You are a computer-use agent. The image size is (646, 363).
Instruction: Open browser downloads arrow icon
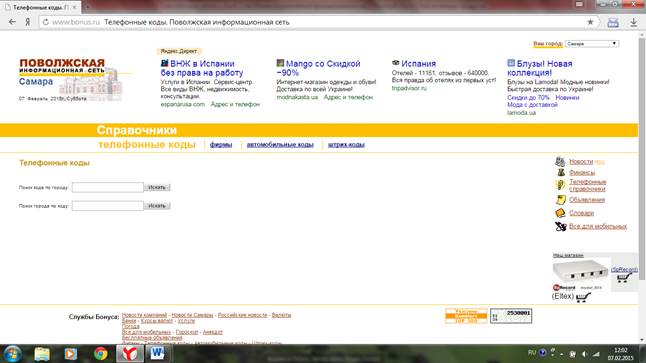(x=634, y=22)
